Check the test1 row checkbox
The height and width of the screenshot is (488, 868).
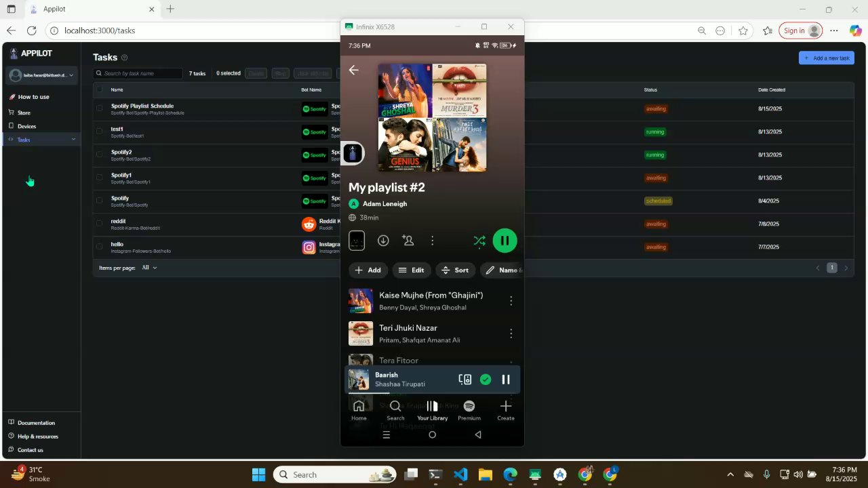(x=100, y=131)
